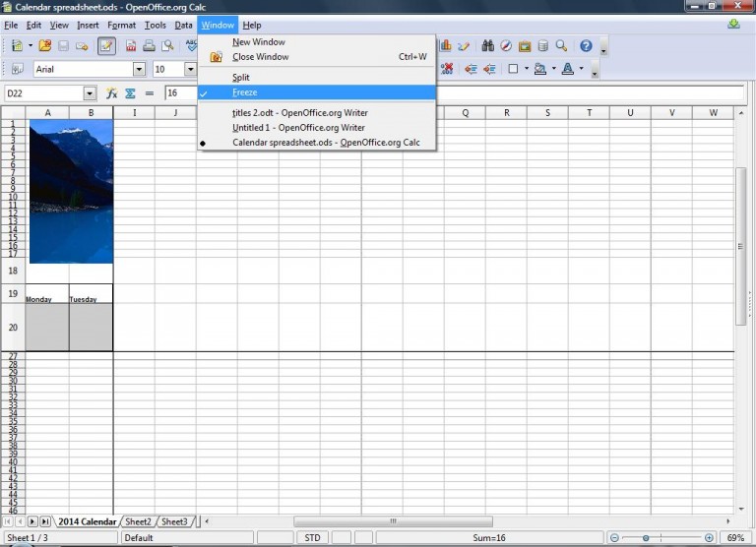Expand the Borders dropdown arrow
The image size is (756, 547).
[x=526, y=69]
